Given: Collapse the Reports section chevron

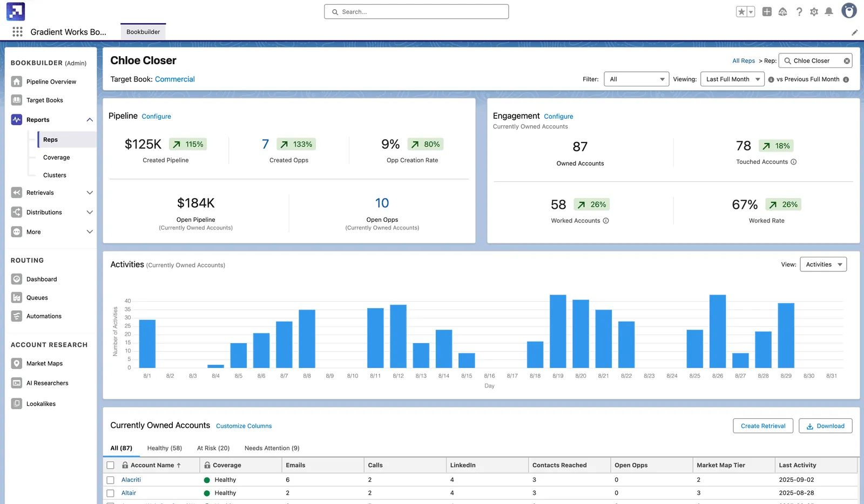Looking at the screenshot, I should (x=90, y=120).
